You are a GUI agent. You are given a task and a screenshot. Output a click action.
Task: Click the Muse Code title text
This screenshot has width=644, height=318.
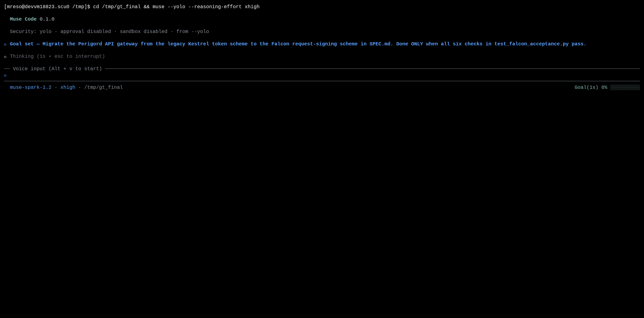(23, 19)
